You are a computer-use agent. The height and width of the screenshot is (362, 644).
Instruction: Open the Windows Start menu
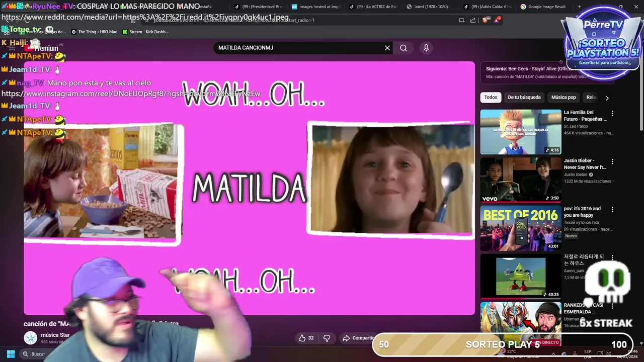tap(11, 354)
